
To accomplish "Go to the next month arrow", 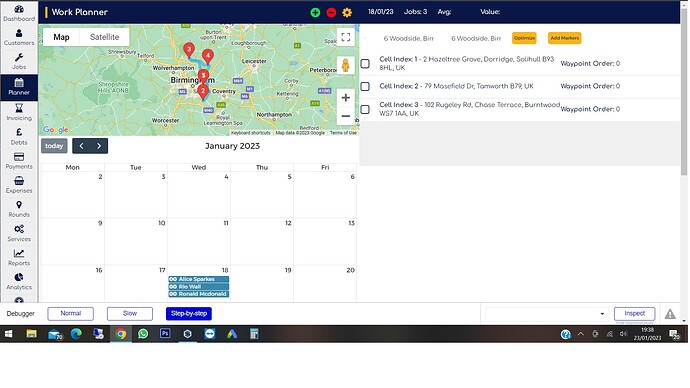I will click(99, 146).
